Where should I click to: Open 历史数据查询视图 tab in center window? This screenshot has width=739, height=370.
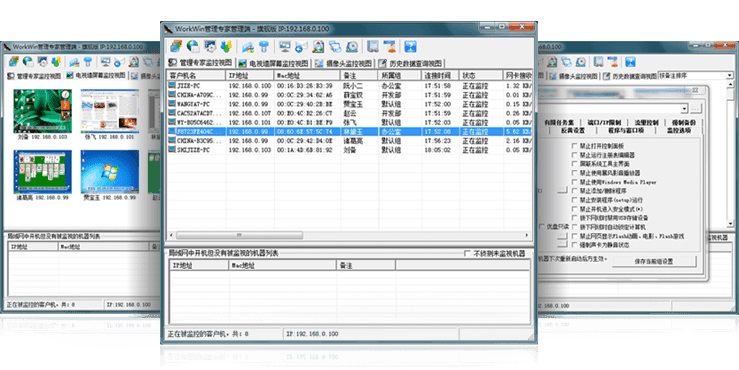[411, 63]
